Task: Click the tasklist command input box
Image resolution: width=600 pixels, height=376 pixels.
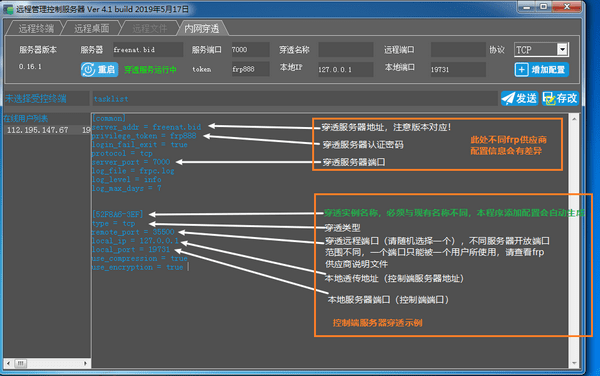Action: coord(295,99)
